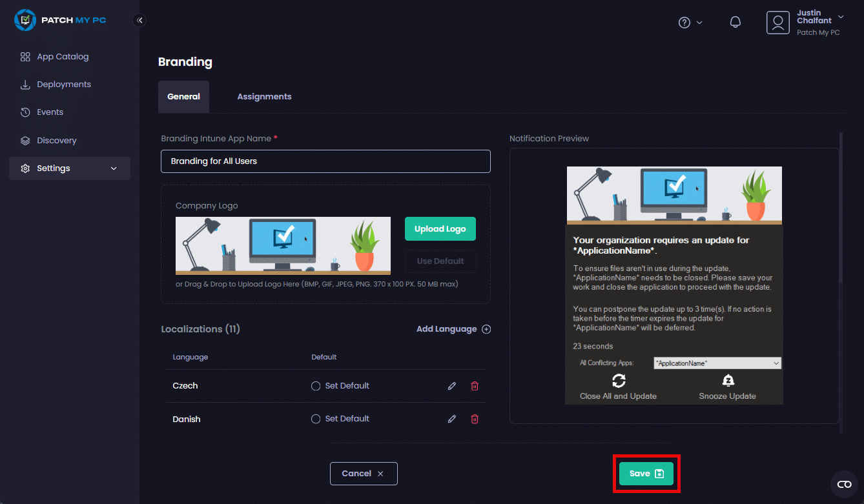Open the chat widget in the bottom corner

(844, 484)
